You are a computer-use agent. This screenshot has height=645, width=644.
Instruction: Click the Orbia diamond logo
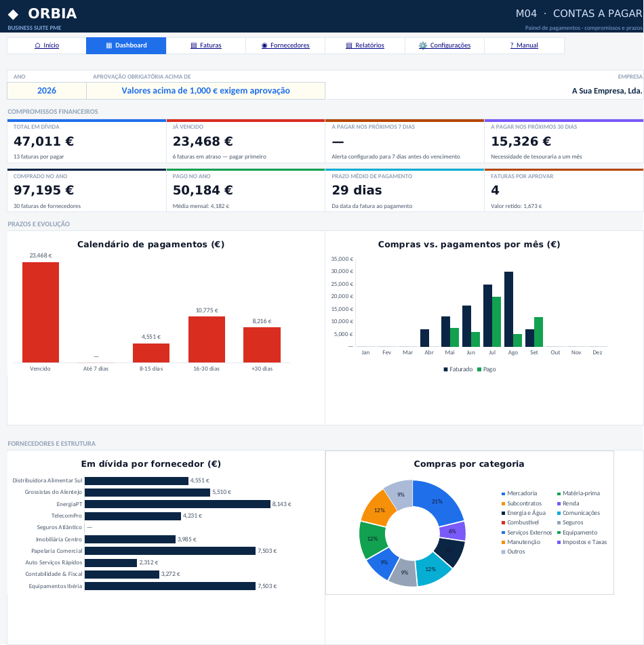(x=13, y=14)
